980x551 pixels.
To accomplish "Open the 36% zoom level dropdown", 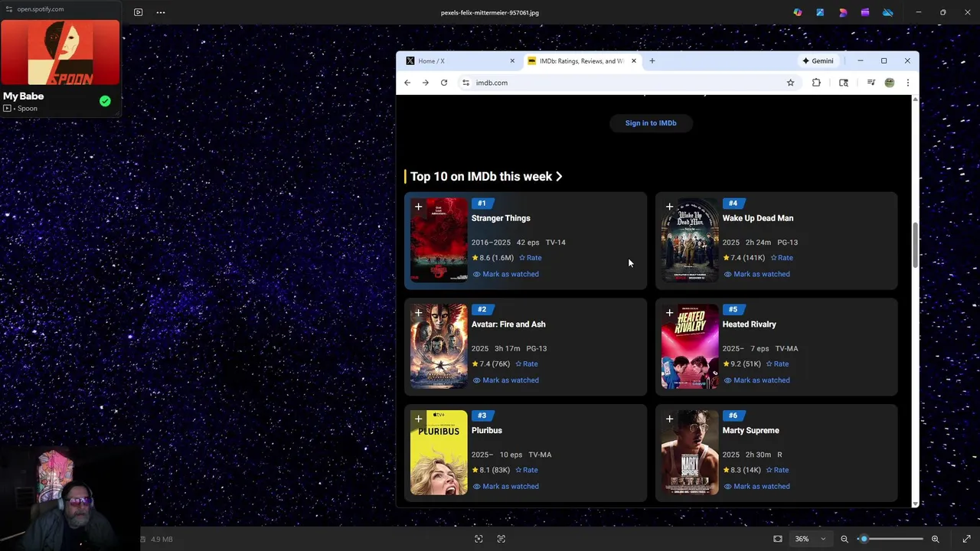I will (810, 539).
